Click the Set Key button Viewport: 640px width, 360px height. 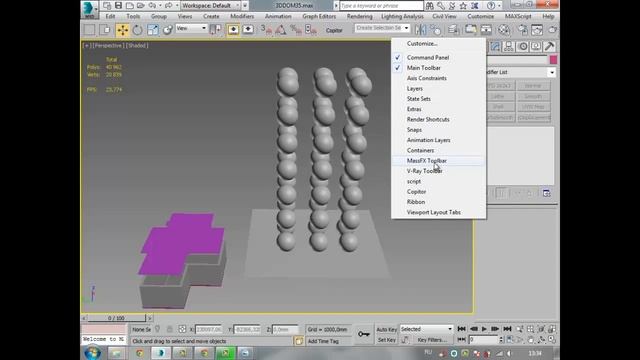[386, 340]
